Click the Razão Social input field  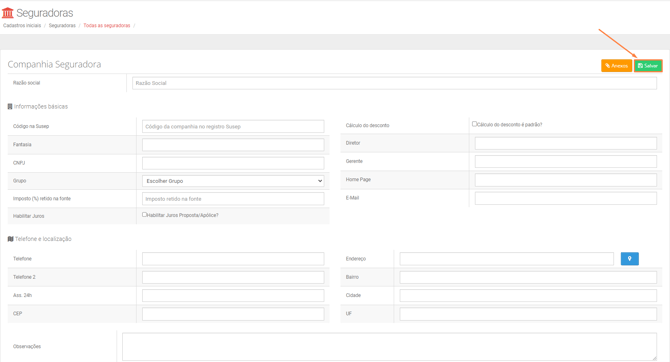(x=394, y=83)
